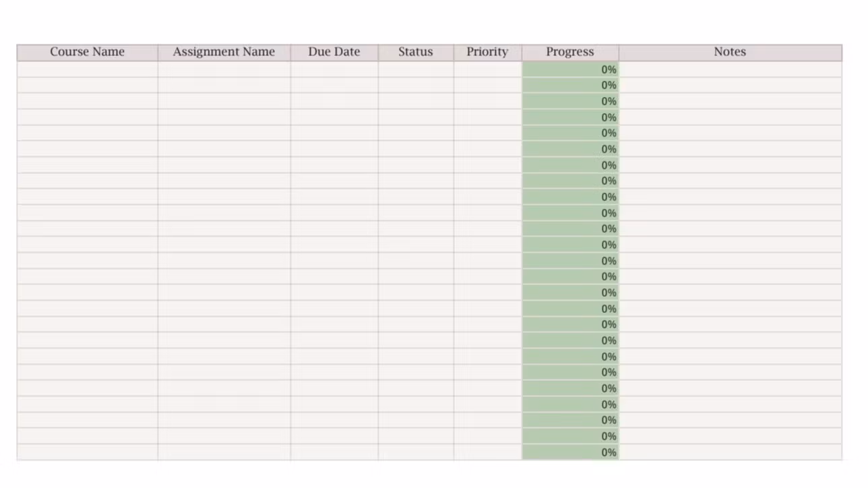The width and height of the screenshot is (868, 488).
Task: Click the Priority column header
Action: tap(487, 52)
